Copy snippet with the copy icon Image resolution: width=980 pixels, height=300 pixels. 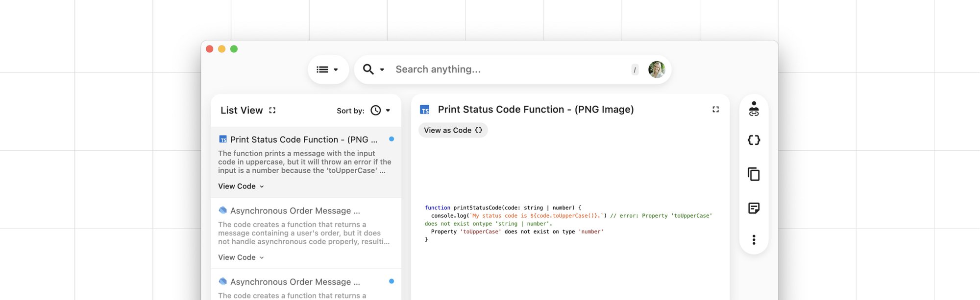(754, 174)
